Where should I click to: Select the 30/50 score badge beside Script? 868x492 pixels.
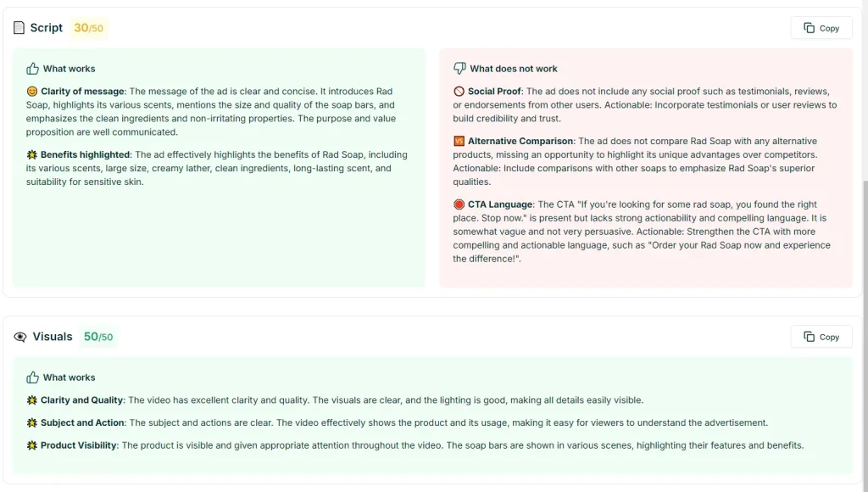[x=89, y=27]
